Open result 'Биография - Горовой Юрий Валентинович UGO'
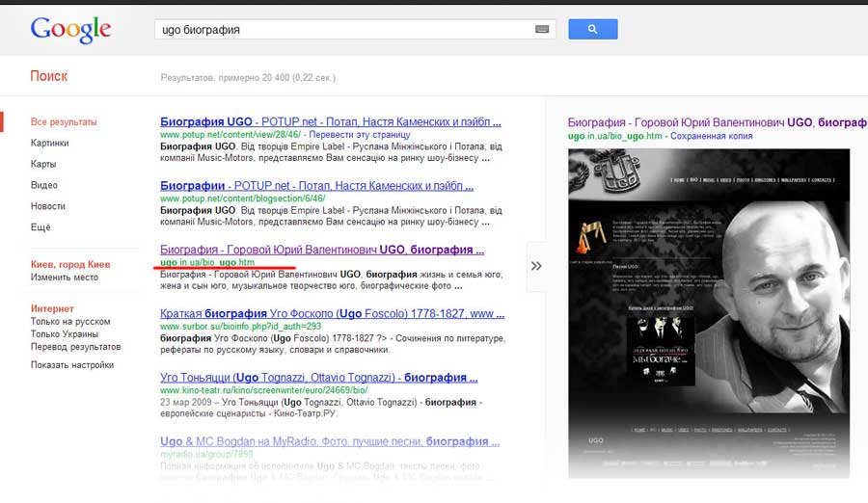 click(x=322, y=250)
